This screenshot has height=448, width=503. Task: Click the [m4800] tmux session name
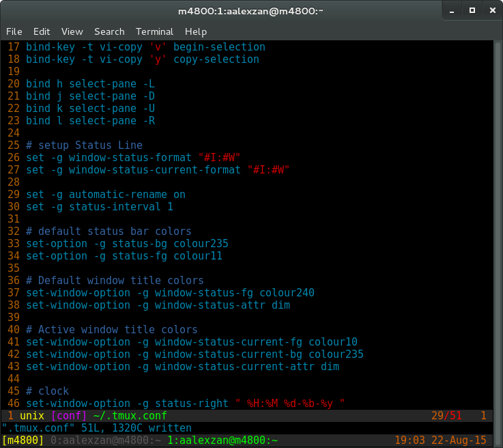(23, 440)
